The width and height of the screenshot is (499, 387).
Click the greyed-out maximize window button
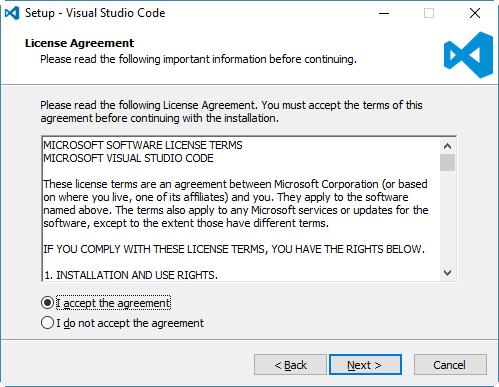coord(429,13)
